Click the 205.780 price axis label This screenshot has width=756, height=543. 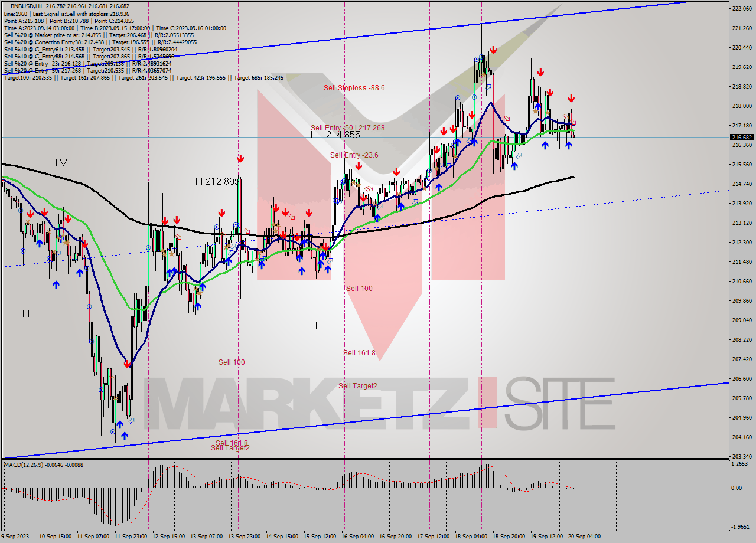(741, 398)
